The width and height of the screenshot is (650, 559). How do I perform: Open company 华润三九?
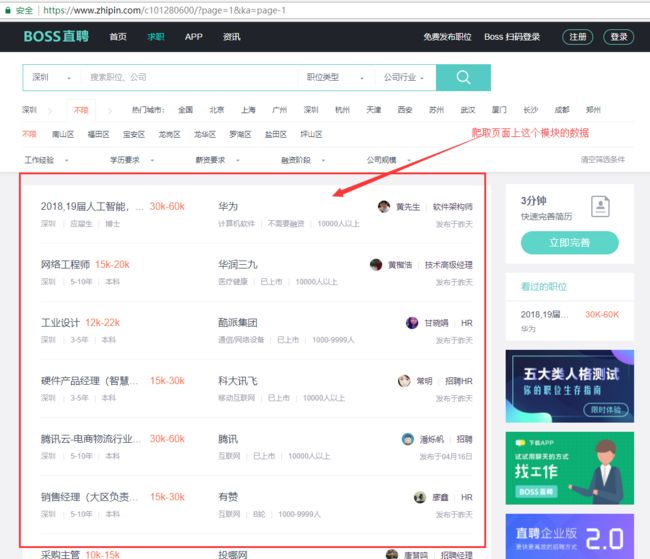click(238, 265)
